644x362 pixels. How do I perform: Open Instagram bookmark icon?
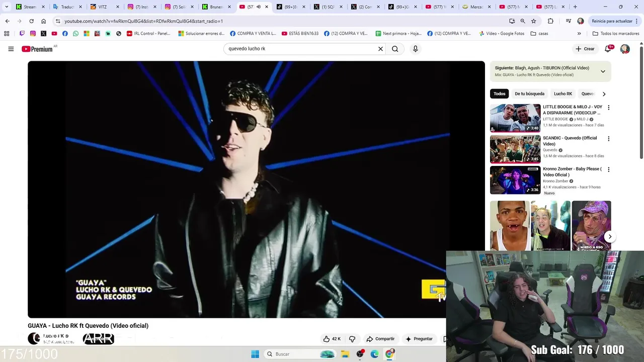tap(33, 34)
